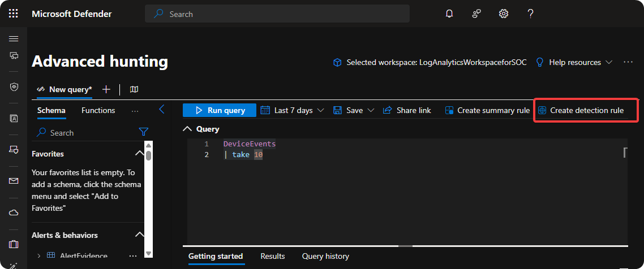Open the shield icon in left sidebar
Image resolution: width=644 pixels, height=269 pixels.
click(x=14, y=87)
